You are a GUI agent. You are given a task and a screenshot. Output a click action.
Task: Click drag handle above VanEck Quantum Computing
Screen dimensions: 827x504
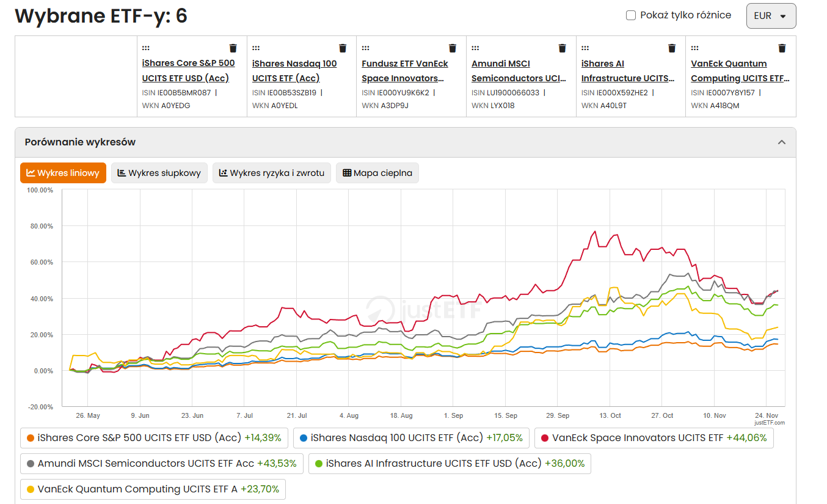695,48
